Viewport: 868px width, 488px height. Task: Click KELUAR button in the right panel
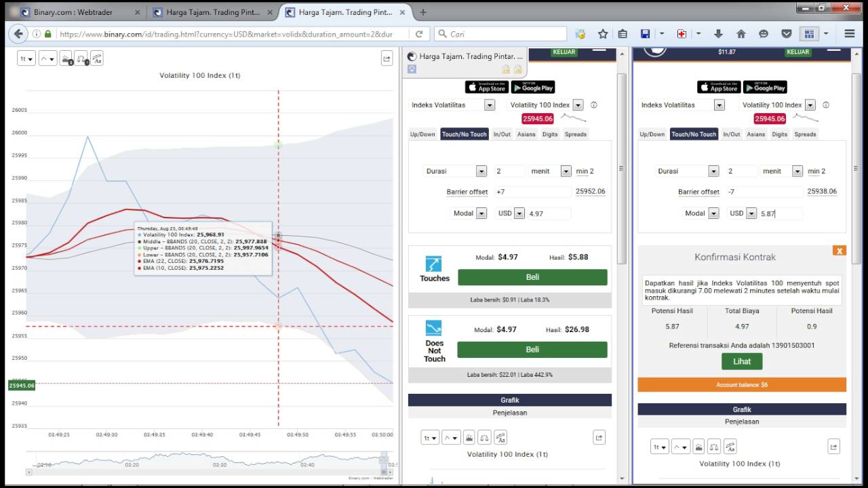coord(798,52)
